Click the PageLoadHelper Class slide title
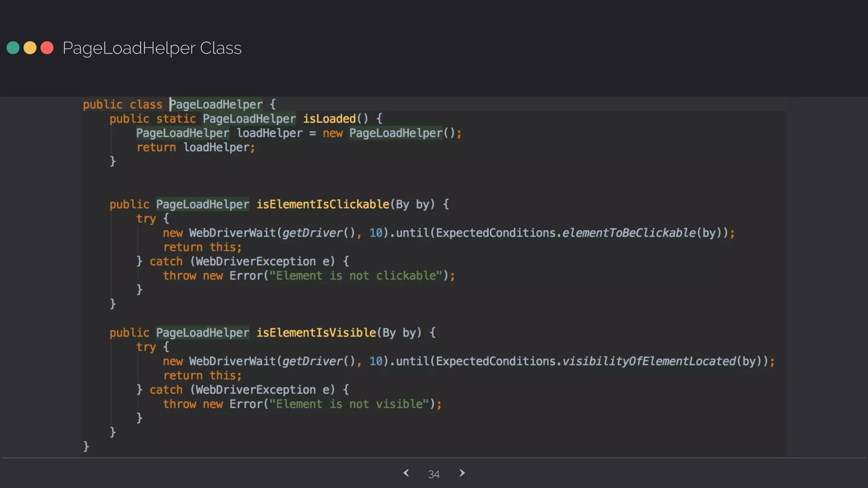This screenshot has width=868, height=488. click(x=152, y=48)
